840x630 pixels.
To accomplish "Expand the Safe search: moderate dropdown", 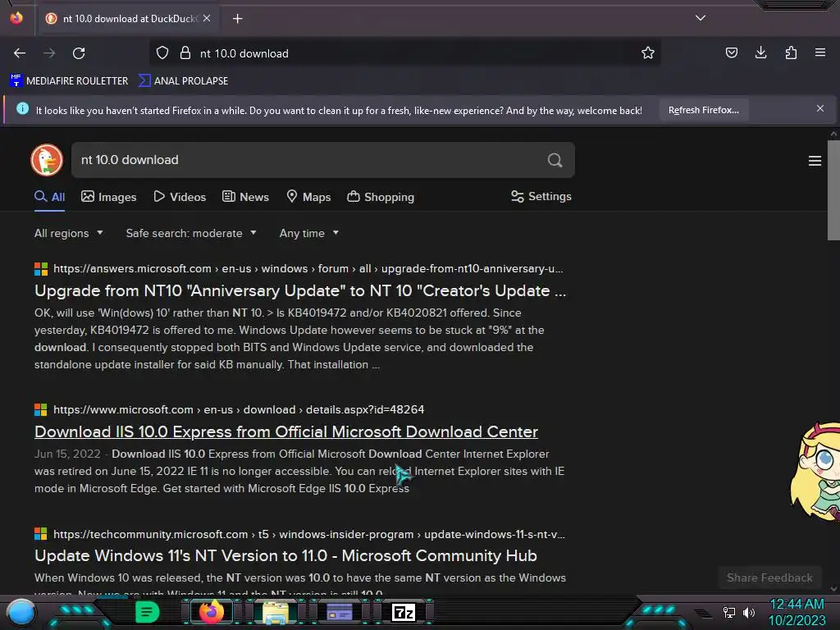I will [191, 233].
